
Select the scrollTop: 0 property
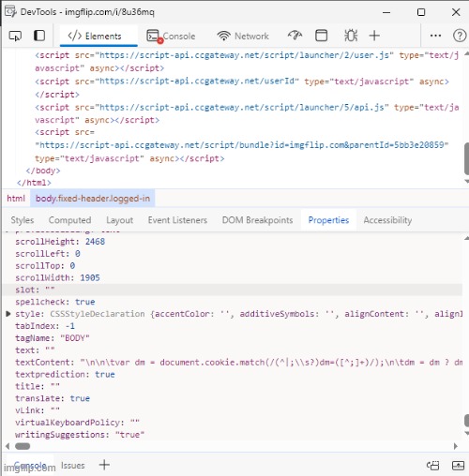click(x=45, y=266)
